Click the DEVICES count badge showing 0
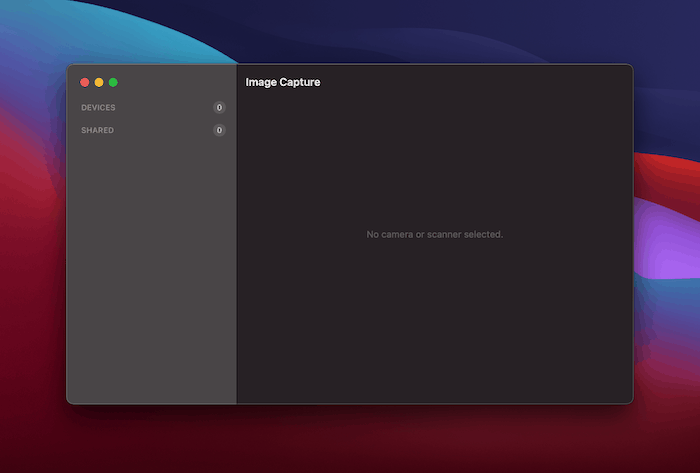700x473 pixels. (219, 108)
